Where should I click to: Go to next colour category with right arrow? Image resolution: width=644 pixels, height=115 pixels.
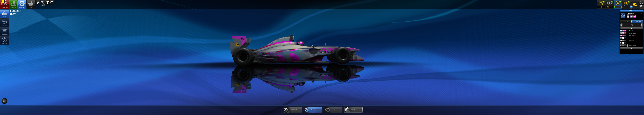click(642, 25)
